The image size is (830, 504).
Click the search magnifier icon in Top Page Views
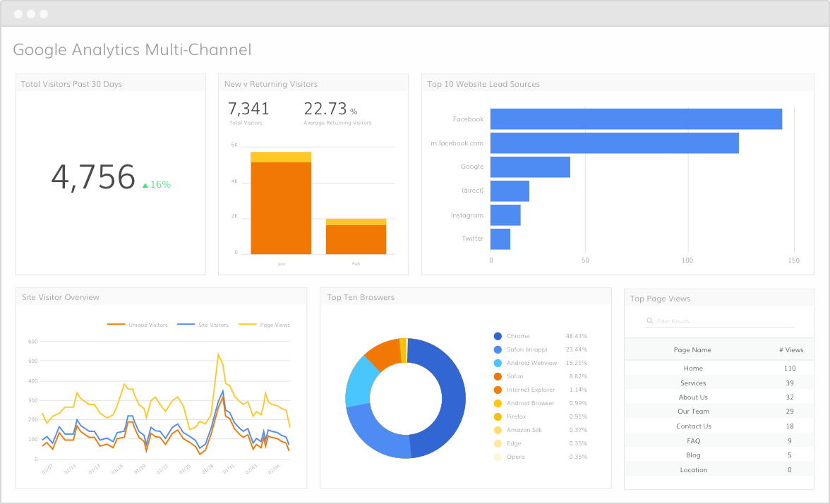coord(649,320)
